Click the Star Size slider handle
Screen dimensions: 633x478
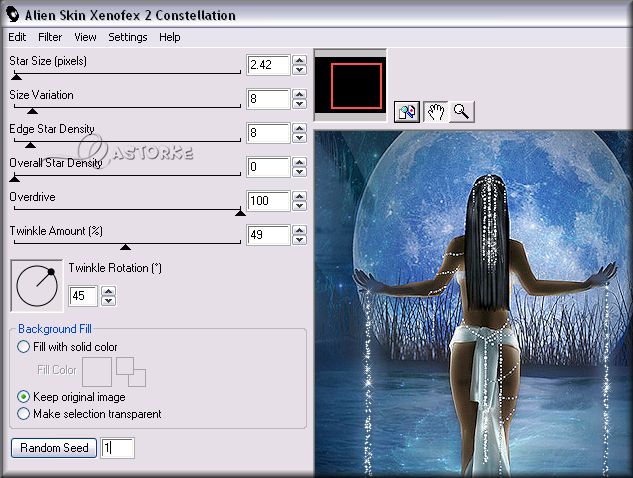(16, 76)
